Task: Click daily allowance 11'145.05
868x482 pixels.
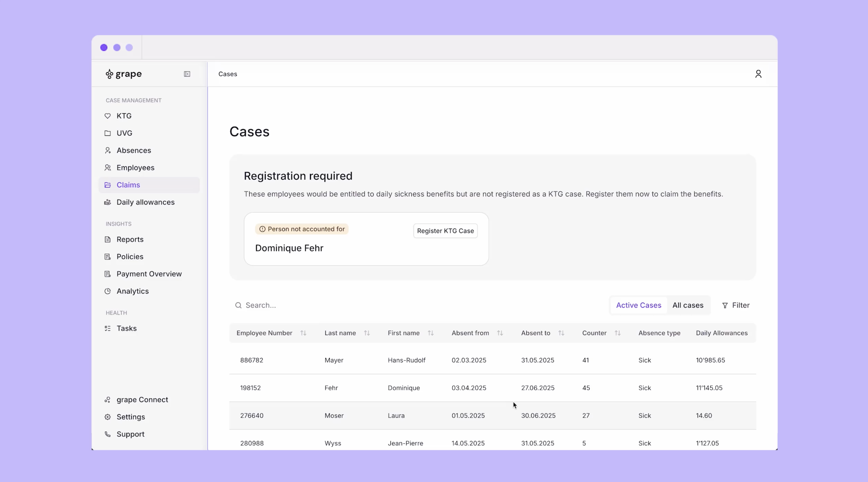Action: (709, 388)
